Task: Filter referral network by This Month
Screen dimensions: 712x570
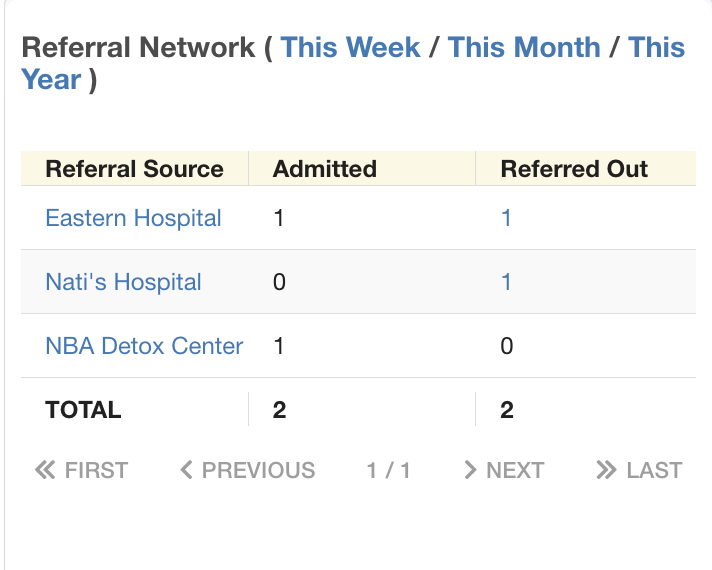Action: point(524,47)
